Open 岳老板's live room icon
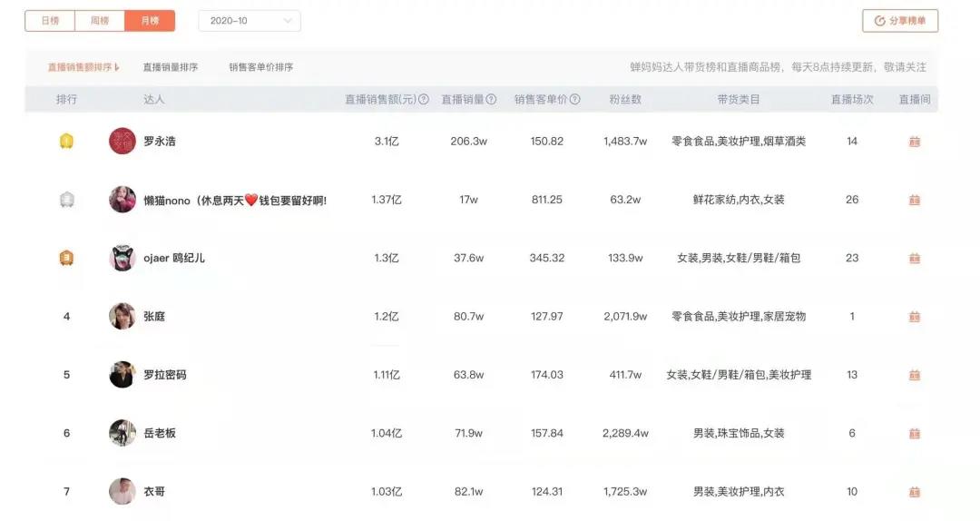 point(915,434)
